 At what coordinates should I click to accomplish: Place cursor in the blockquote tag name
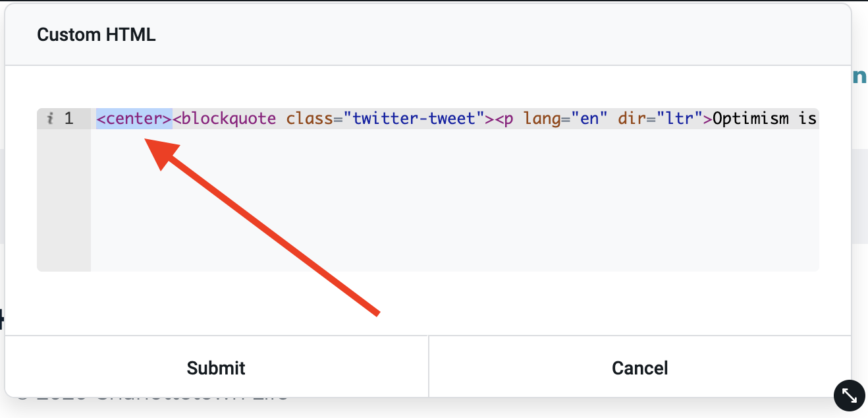(x=229, y=119)
